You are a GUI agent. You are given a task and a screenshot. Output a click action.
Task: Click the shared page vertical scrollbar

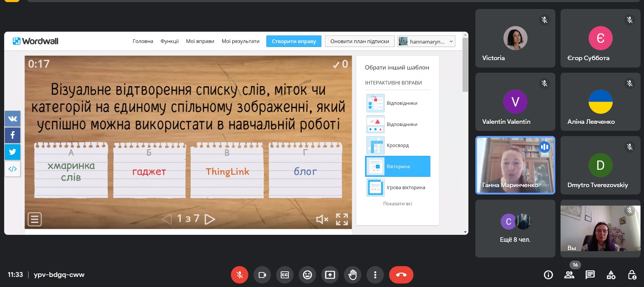coord(465,65)
